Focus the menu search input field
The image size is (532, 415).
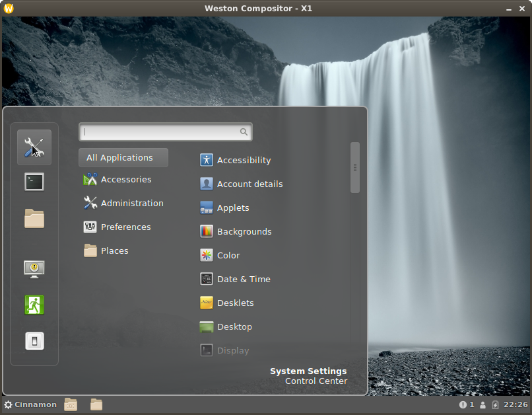166,132
